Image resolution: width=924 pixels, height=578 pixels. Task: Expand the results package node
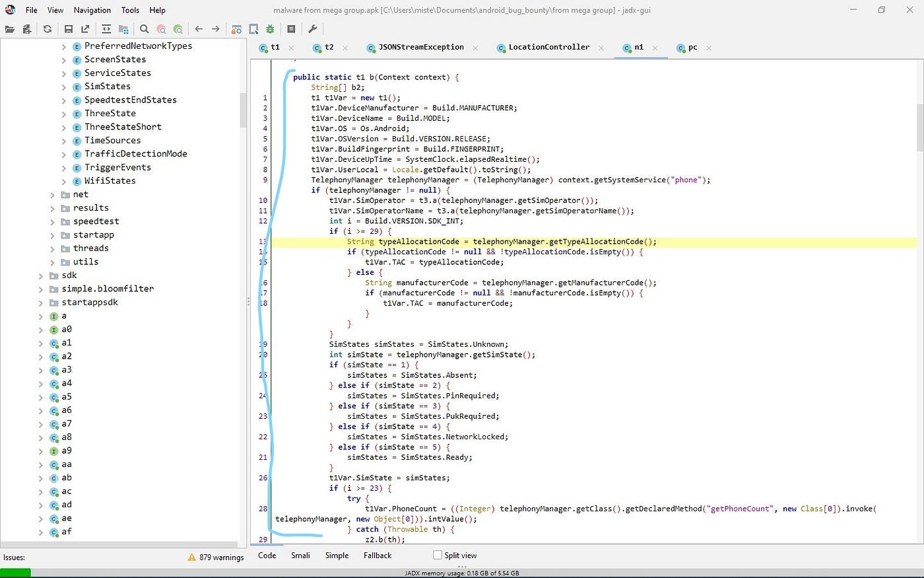click(53, 208)
